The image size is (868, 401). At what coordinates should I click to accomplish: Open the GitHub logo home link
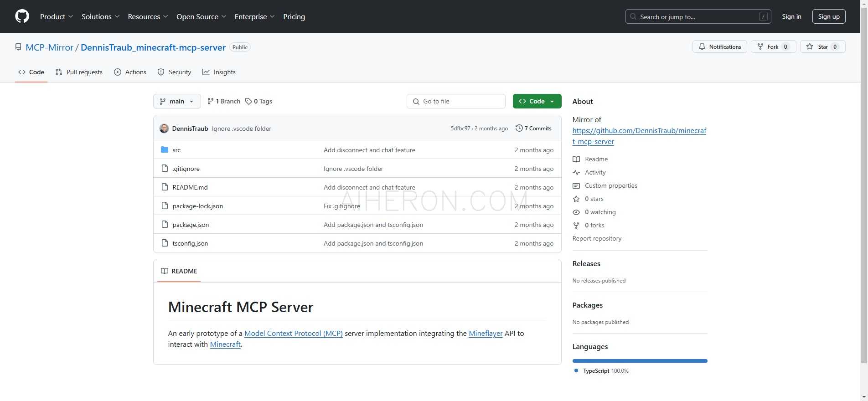coord(22,16)
